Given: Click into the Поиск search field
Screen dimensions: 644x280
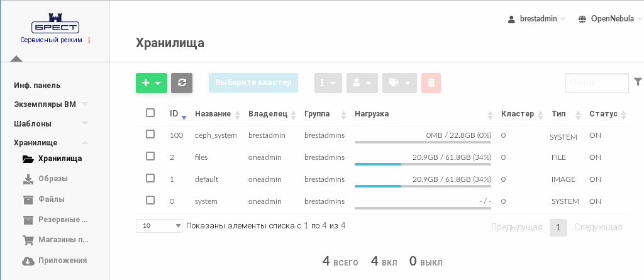Looking at the screenshot, I should coord(596,82).
